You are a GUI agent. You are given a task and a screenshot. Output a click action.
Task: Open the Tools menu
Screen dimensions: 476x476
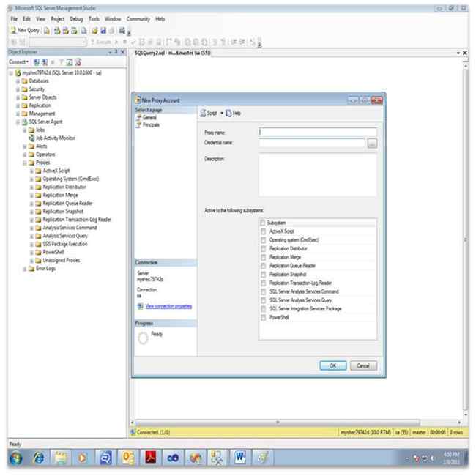pyautogui.click(x=94, y=19)
